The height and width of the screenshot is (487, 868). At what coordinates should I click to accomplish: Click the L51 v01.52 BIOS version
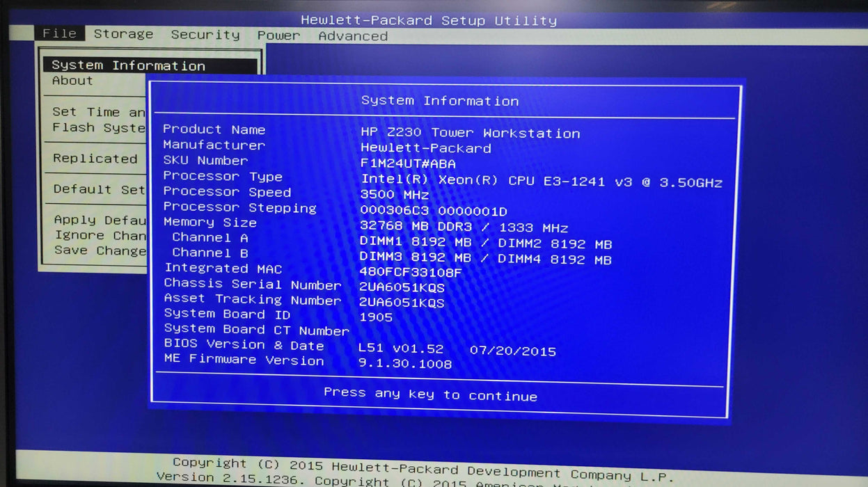[x=401, y=348]
